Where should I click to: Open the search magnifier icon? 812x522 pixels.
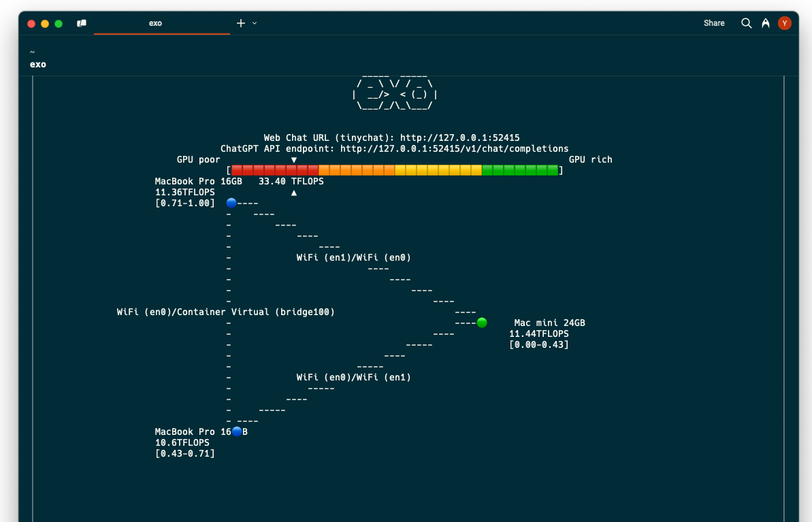pyautogui.click(x=746, y=23)
